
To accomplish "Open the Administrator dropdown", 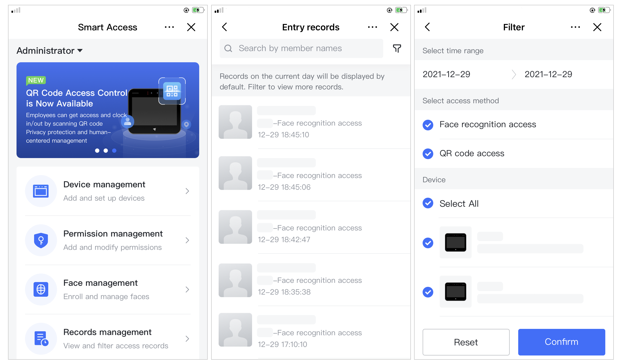I will click(50, 51).
